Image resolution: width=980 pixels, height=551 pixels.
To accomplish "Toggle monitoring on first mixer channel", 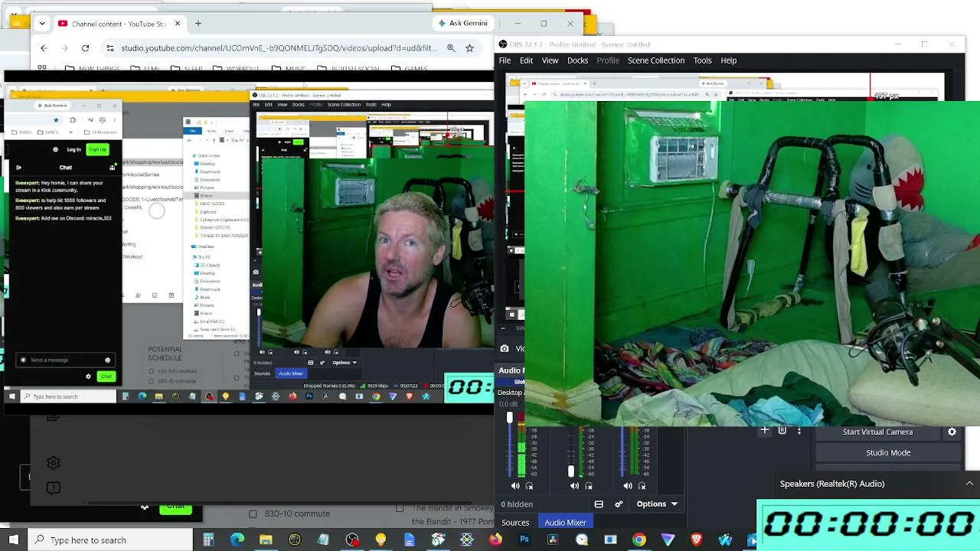I will [529, 486].
